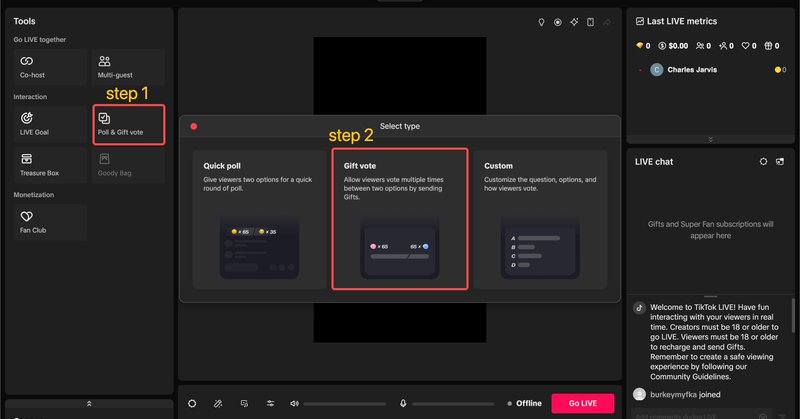Click the LIVE chat scrollbar
The height and width of the screenshot is (419, 800).
tap(792, 315)
